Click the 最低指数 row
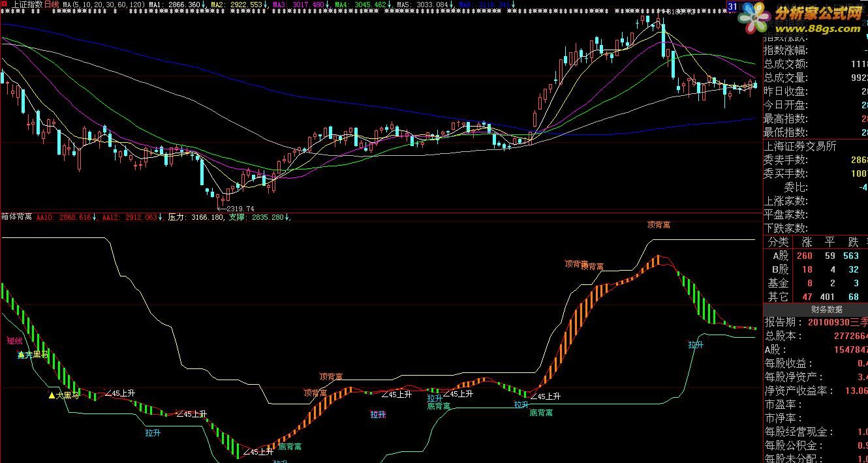Image resolution: width=868 pixels, height=463 pixels. click(815, 132)
